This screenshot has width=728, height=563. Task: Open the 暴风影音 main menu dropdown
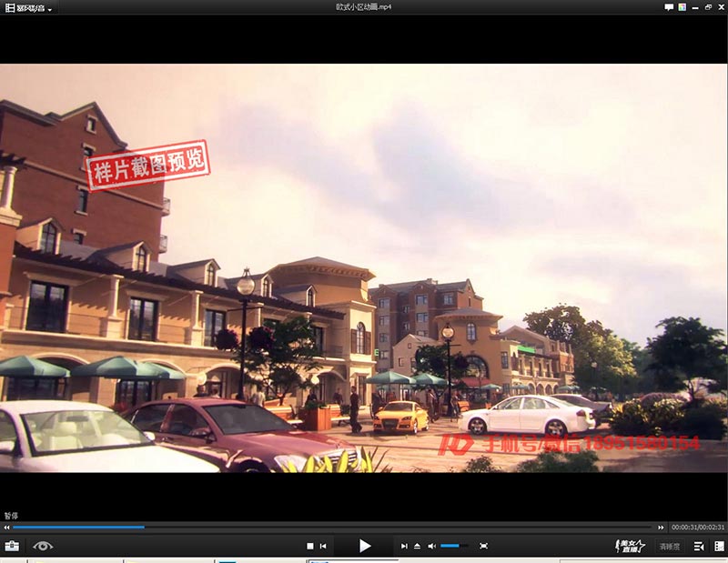(28, 7)
